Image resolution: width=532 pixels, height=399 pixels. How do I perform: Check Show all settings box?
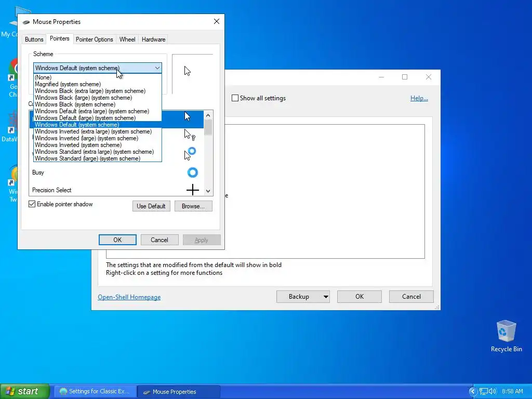pyautogui.click(x=235, y=98)
